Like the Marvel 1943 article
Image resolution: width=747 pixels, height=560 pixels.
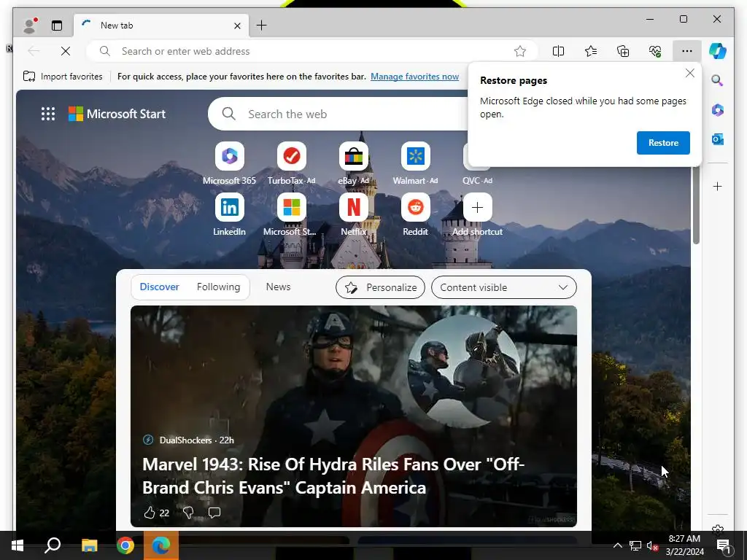coord(150,513)
